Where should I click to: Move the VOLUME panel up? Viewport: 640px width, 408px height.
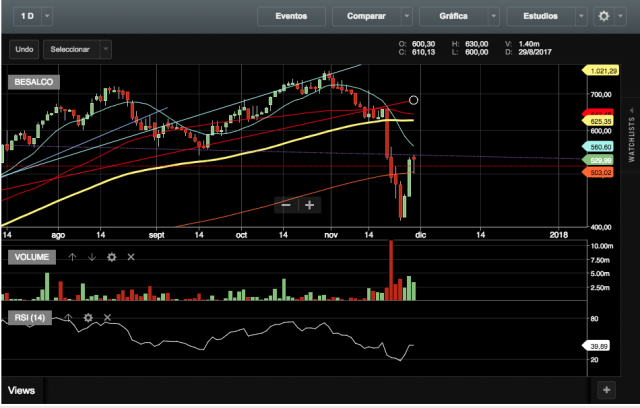pyautogui.click(x=72, y=257)
